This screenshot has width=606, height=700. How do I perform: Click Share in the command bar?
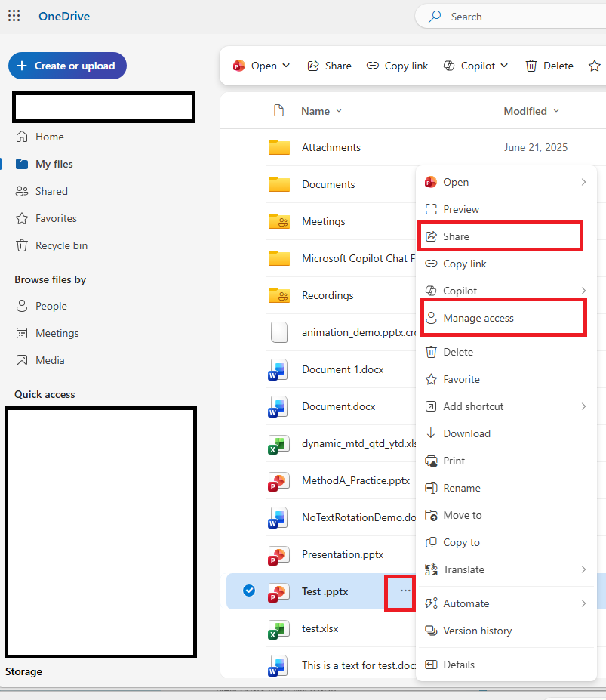[329, 66]
